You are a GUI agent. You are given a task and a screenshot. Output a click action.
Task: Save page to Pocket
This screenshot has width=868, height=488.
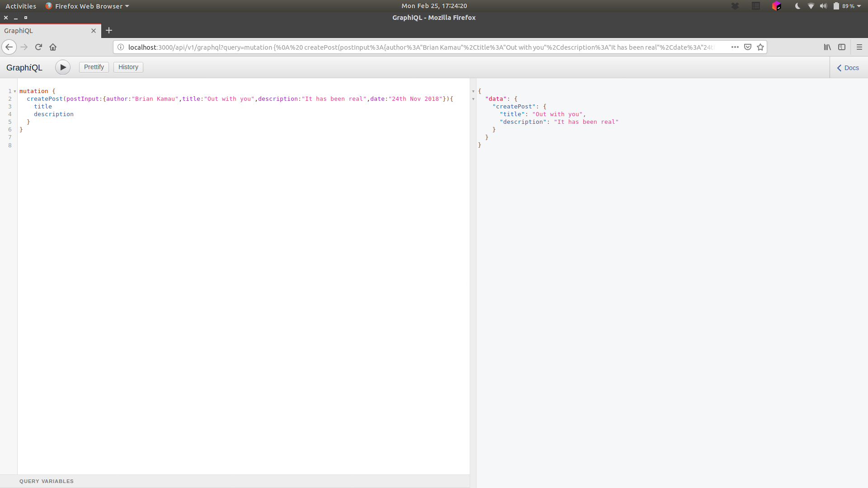pos(748,47)
